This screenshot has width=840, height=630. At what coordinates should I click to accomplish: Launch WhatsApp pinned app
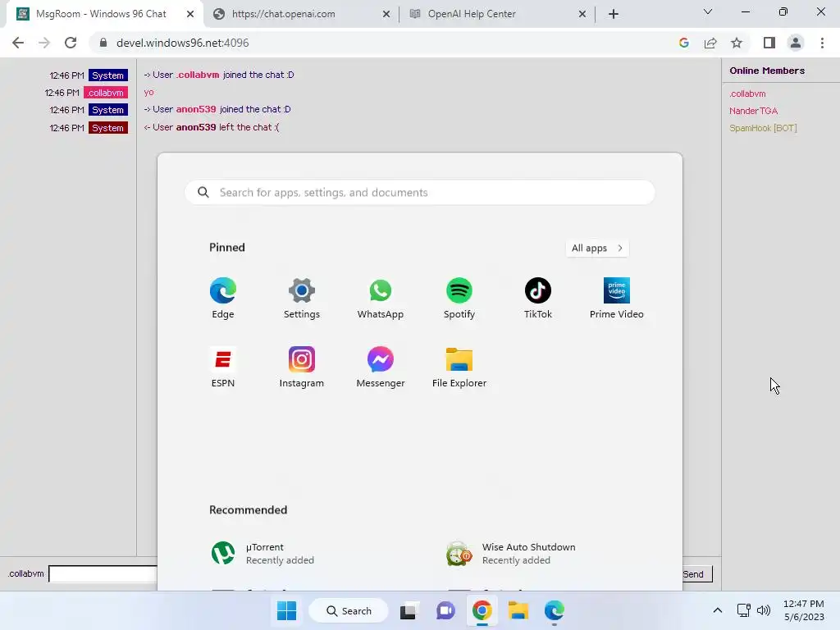point(381,299)
